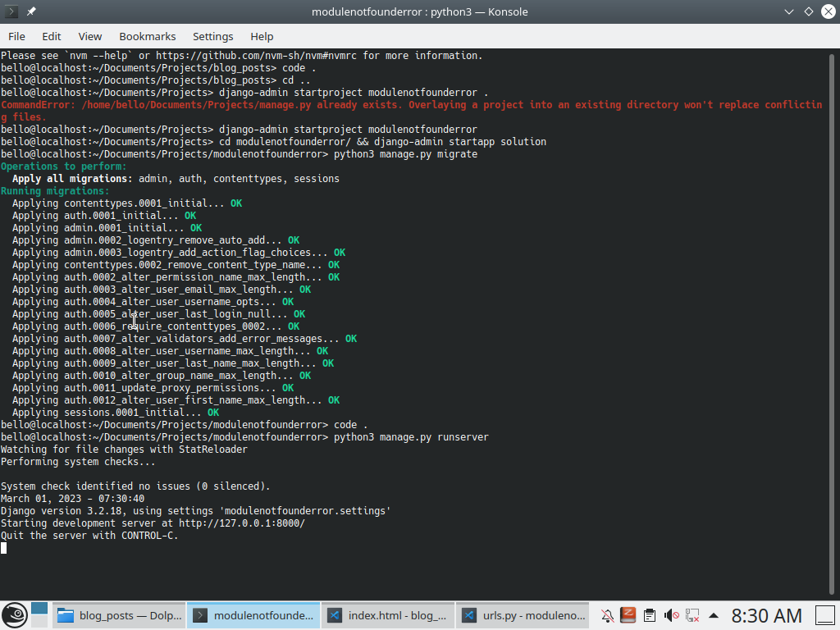This screenshot has height=630, width=840.
Task: Open the Edit menu
Action: coord(52,36)
